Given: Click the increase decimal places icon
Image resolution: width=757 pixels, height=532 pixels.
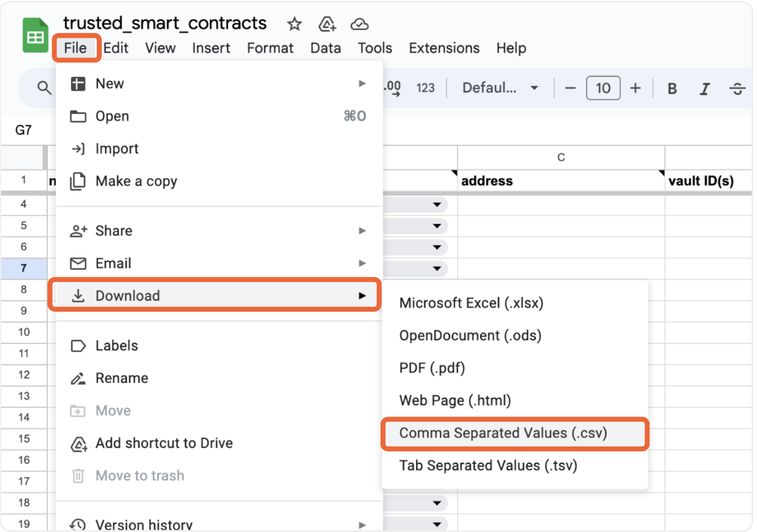Looking at the screenshot, I should (393, 88).
